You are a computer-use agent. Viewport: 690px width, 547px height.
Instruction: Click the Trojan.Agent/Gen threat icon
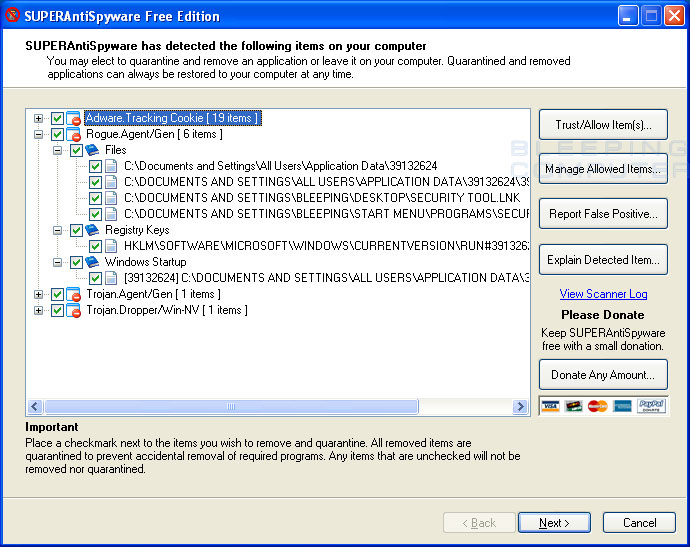(73, 294)
